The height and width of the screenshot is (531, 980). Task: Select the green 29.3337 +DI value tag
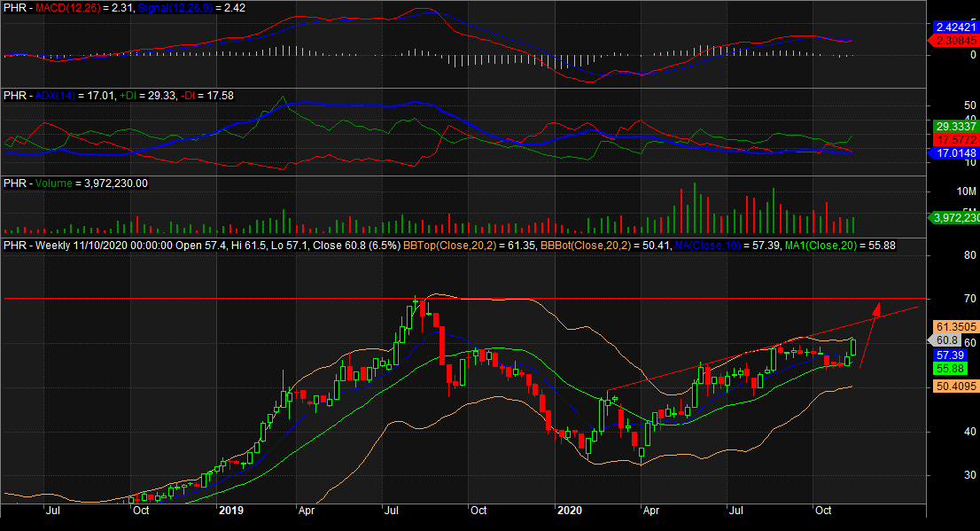956,127
